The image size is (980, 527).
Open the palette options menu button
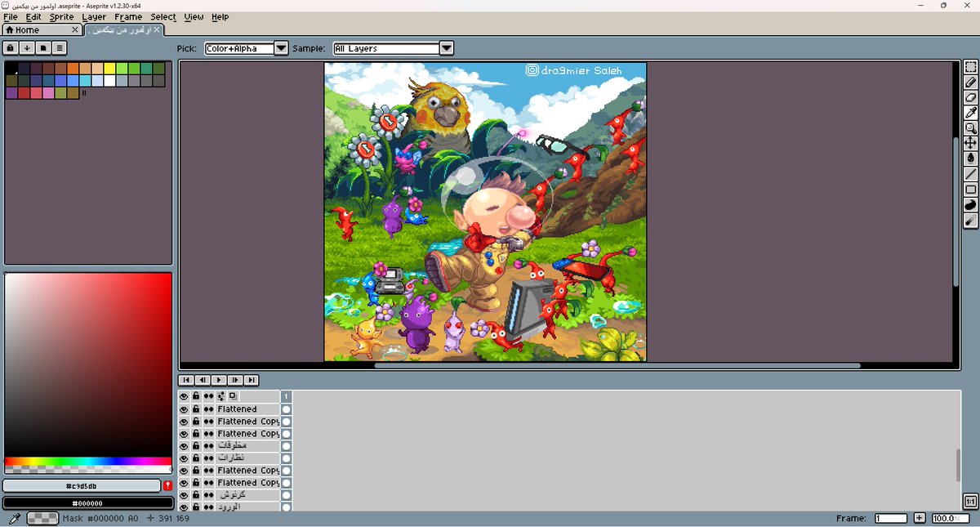click(60, 48)
